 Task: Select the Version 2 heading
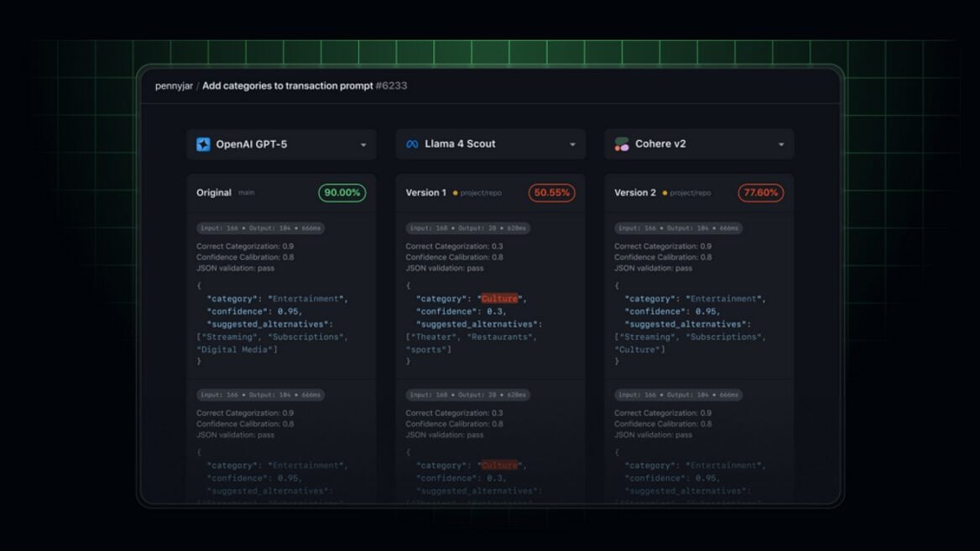[635, 192]
